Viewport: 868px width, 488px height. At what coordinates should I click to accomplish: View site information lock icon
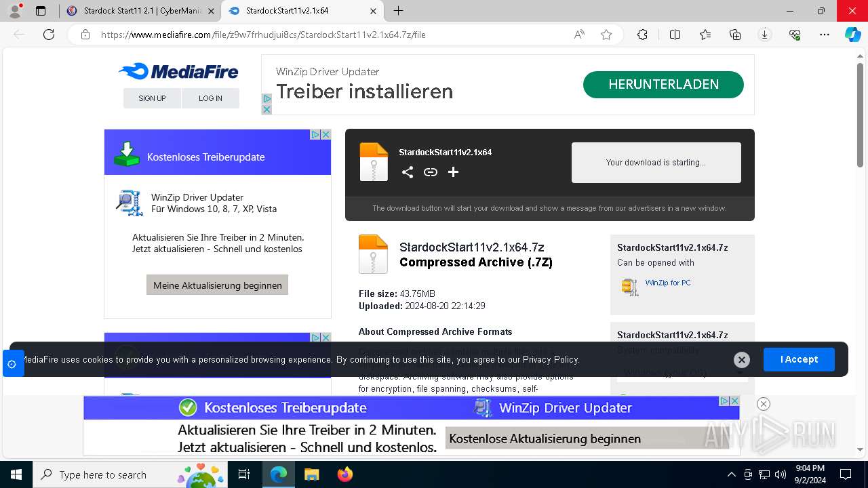tap(85, 35)
